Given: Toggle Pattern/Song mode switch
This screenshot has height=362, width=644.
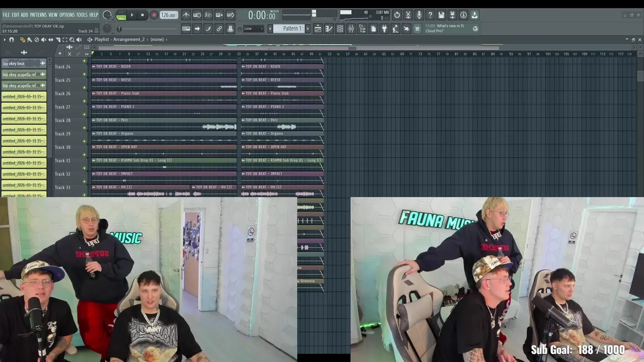Looking at the screenshot, I should point(121,15).
